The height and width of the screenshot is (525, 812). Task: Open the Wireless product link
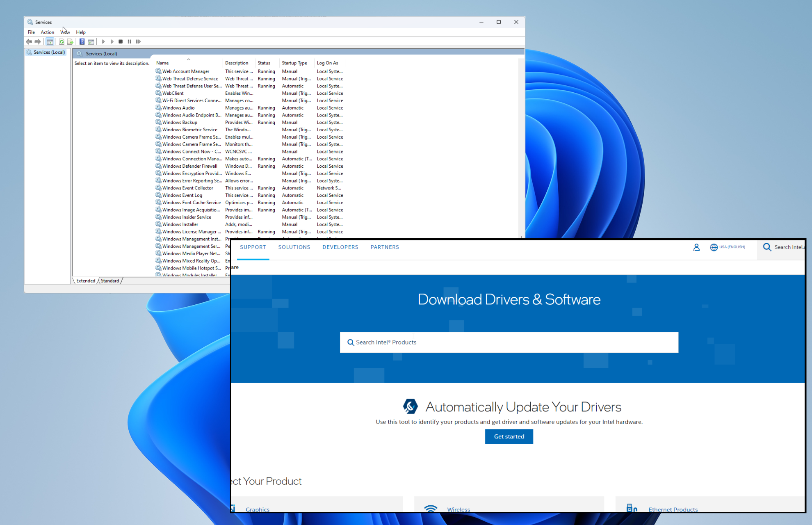coord(458,509)
